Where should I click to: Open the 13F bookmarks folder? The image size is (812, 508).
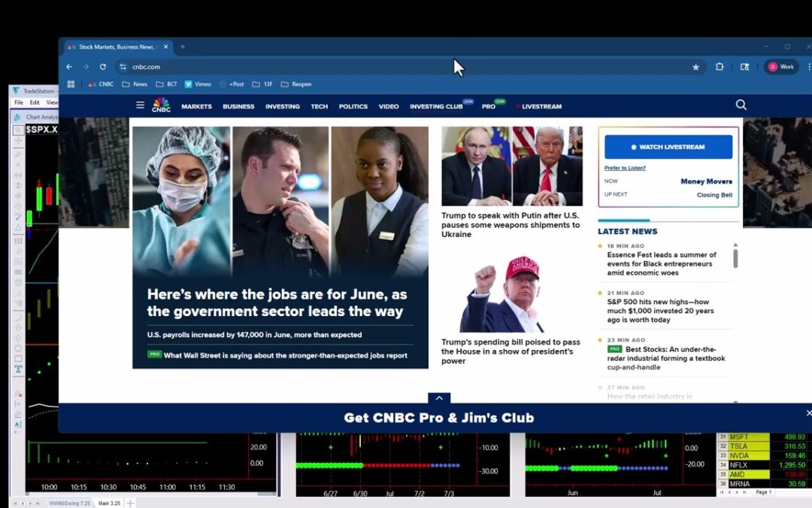click(262, 84)
